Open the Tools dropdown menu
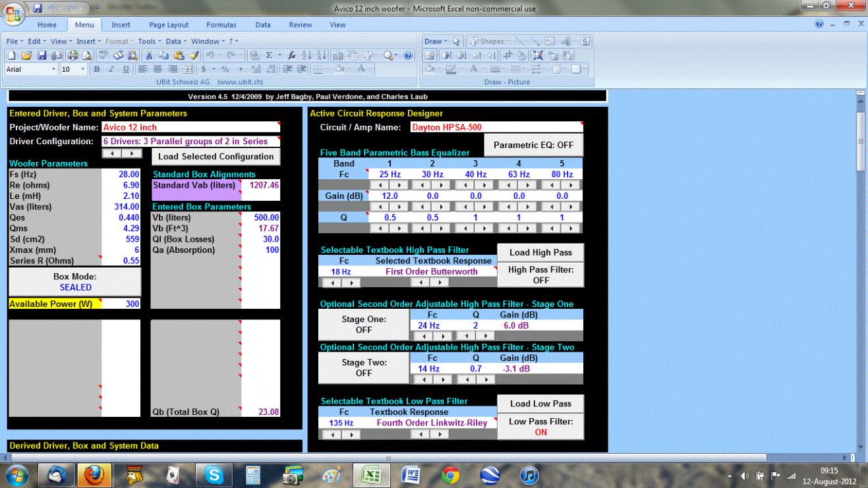The width and height of the screenshot is (868, 488). [149, 41]
